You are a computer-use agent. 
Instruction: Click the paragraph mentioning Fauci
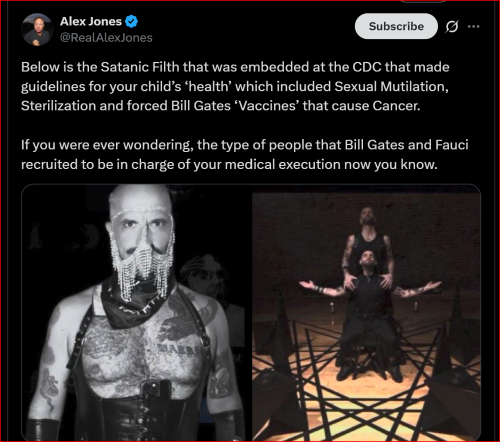coord(245,155)
